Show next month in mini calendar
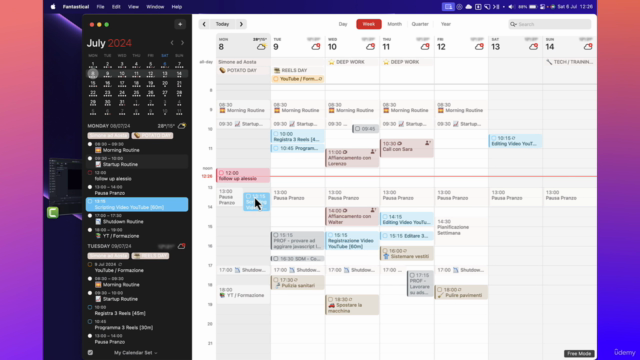 (x=182, y=43)
